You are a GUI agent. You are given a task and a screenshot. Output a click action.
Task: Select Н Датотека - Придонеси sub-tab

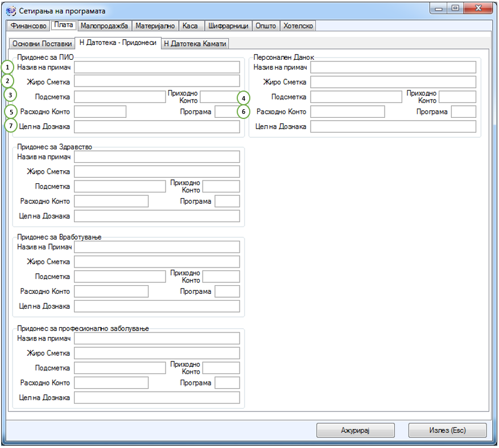pyautogui.click(x=118, y=43)
